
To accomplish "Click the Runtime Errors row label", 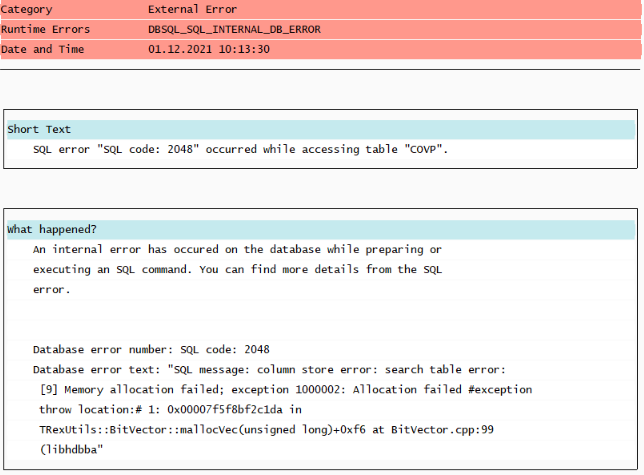I will tap(45, 30).
